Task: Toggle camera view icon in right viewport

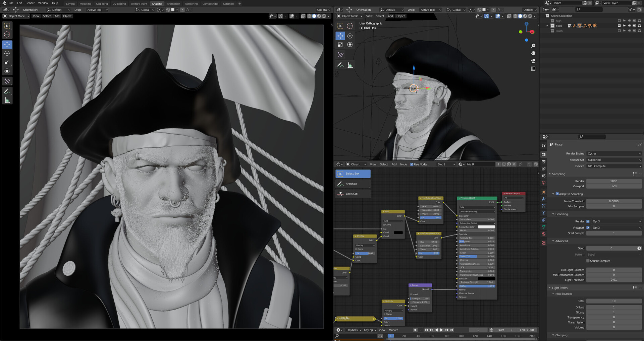Action: pos(533,61)
